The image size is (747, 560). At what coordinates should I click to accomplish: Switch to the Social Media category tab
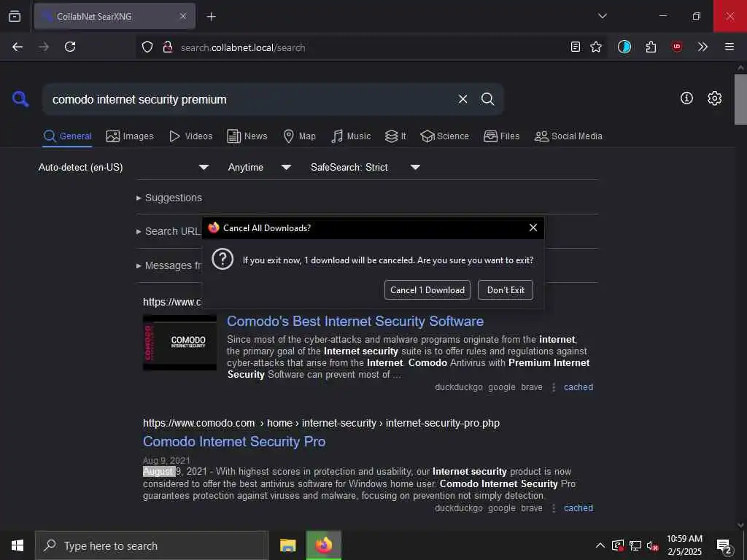(568, 136)
